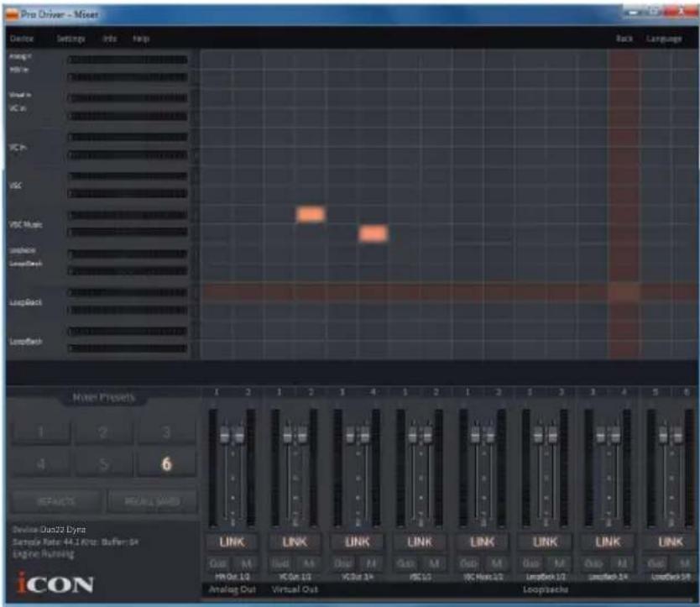The width and height of the screenshot is (700, 607).
Task: Click the right fader of HW Out 1/2
Action: [x=239, y=435]
